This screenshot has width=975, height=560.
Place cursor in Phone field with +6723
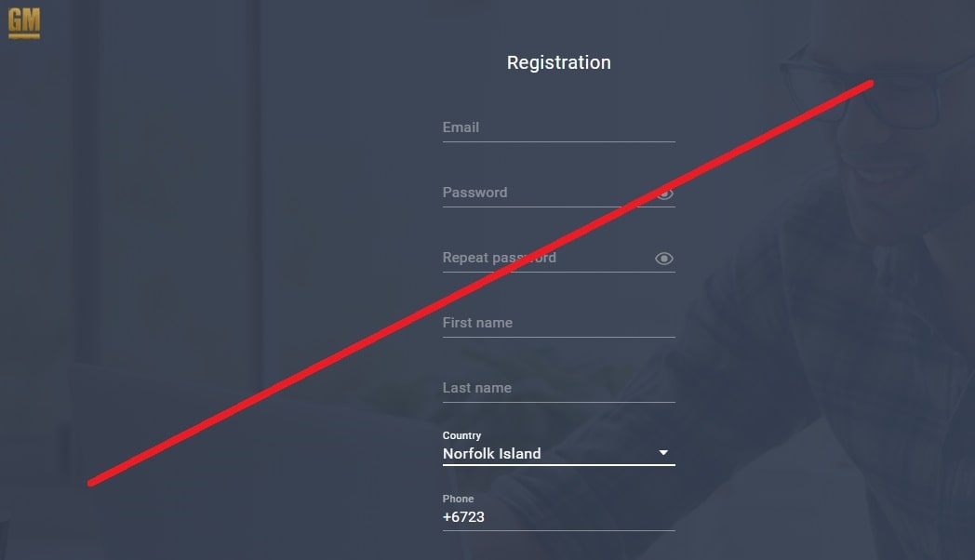[558, 518]
